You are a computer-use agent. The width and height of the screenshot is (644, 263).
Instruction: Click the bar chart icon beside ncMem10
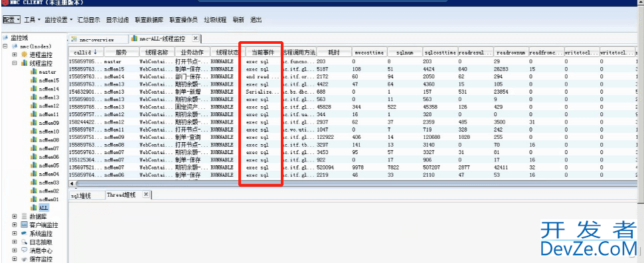[x=34, y=131]
